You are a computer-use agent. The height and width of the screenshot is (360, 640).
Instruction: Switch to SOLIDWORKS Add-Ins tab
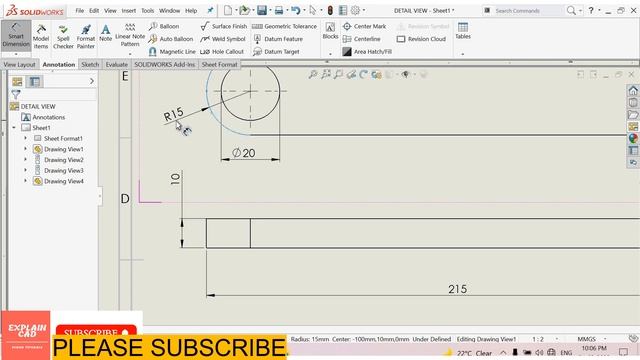tap(164, 64)
